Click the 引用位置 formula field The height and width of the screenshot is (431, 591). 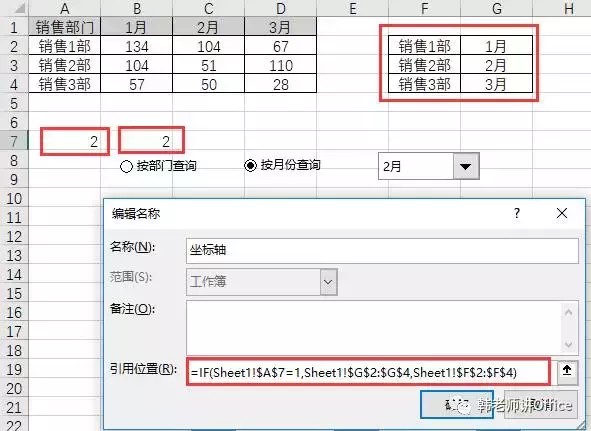(368, 372)
